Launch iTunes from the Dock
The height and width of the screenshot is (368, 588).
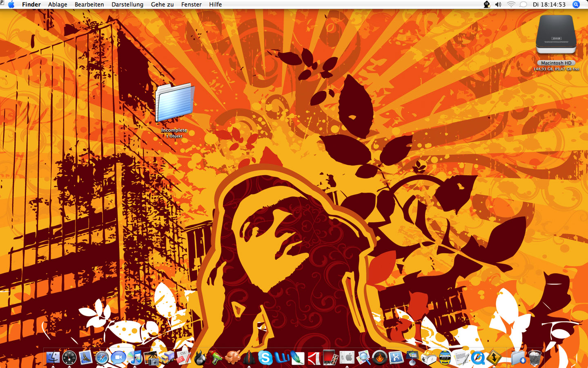click(x=135, y=358)
